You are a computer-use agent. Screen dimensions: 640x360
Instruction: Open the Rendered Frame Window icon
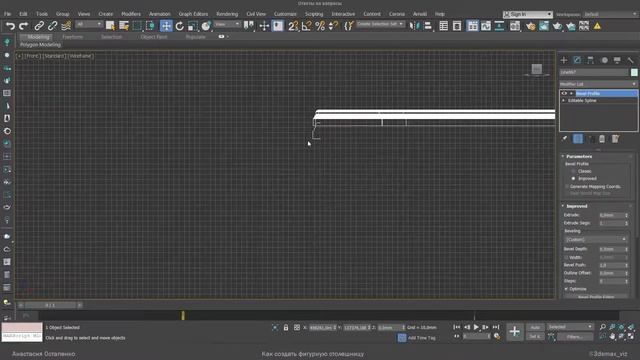pyautogui.click(x=544, y=26)
